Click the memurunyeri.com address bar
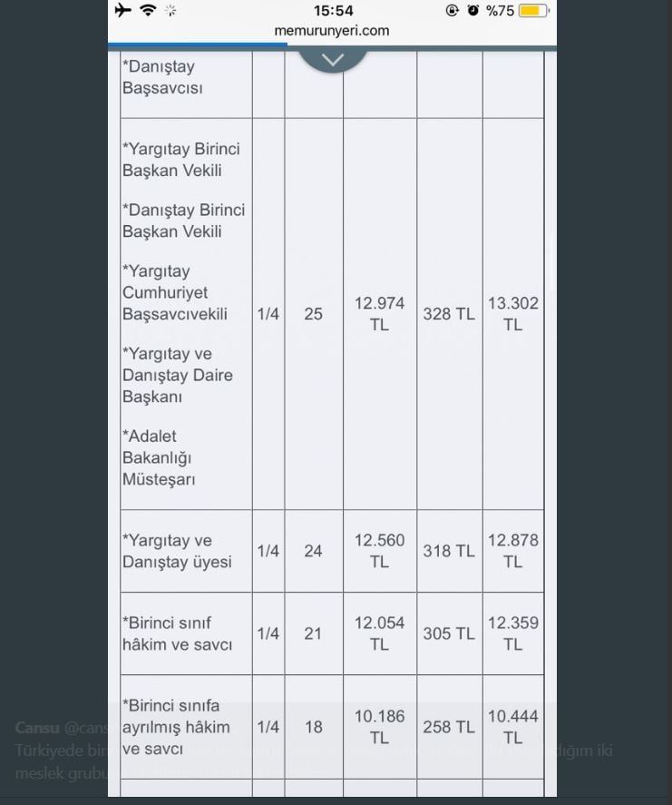 pyautogui.click(x=332, y=31)
